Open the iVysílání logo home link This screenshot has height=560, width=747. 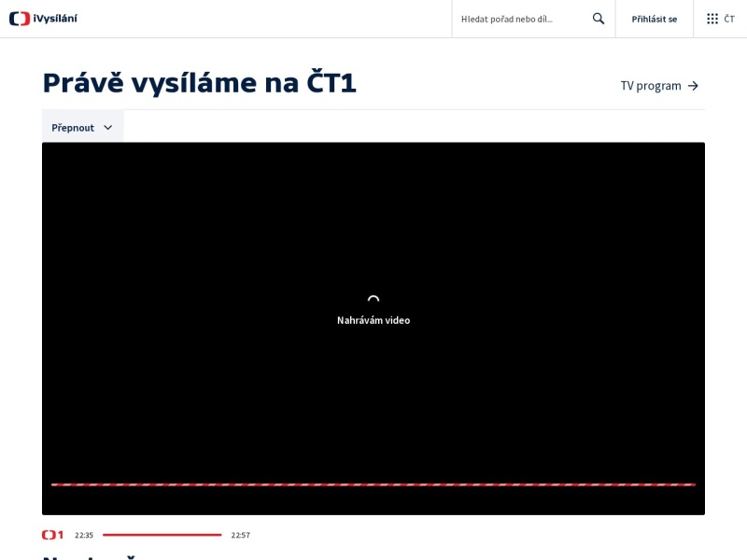43,19
